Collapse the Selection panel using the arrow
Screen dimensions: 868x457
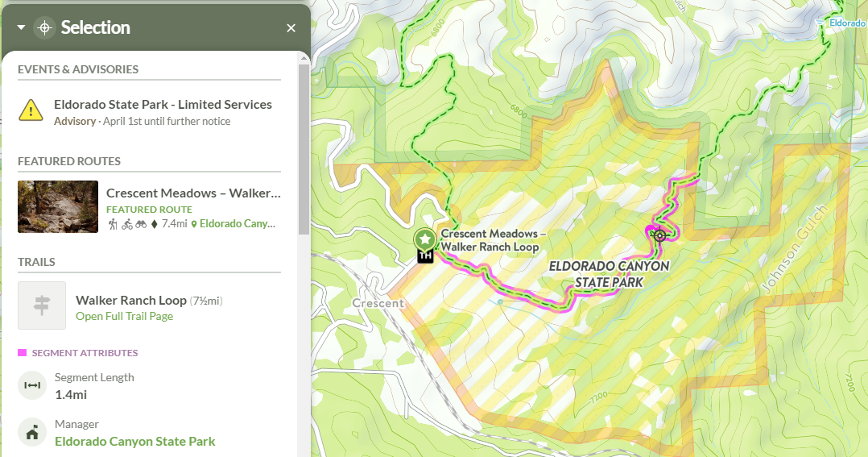pos(22,27)
